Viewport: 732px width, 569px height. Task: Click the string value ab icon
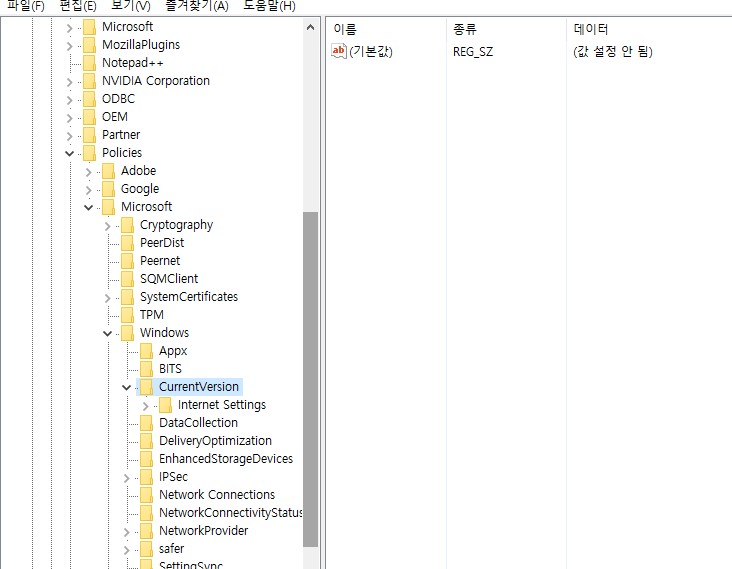pos(338,51)
